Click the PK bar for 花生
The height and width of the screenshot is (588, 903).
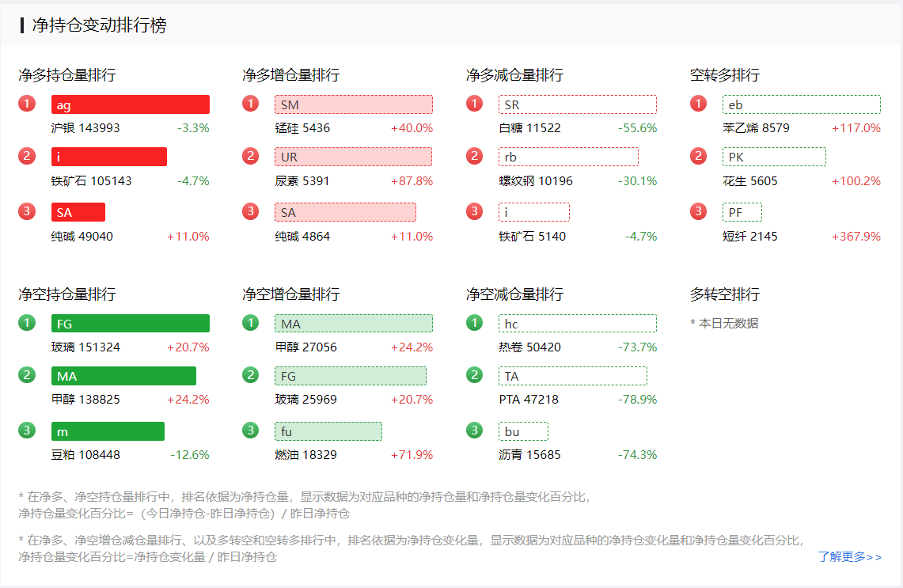tap(774, 157)
